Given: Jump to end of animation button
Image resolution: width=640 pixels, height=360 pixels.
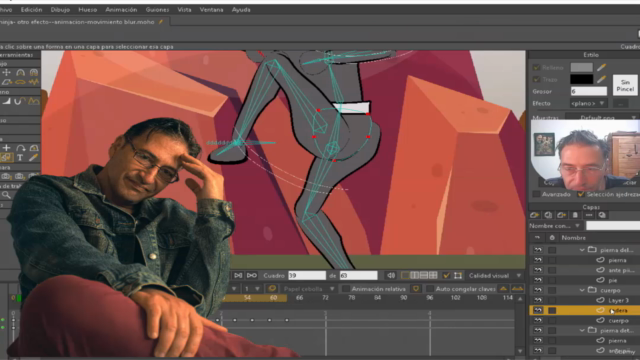Looking at the screenshot, I should (252, 276).
